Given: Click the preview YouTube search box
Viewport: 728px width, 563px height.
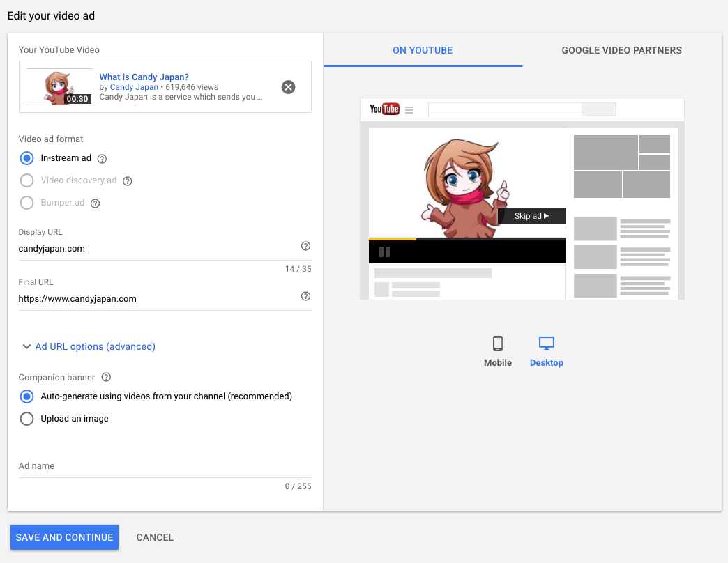Looking at the screenshot, I should (x=505, y=109).
